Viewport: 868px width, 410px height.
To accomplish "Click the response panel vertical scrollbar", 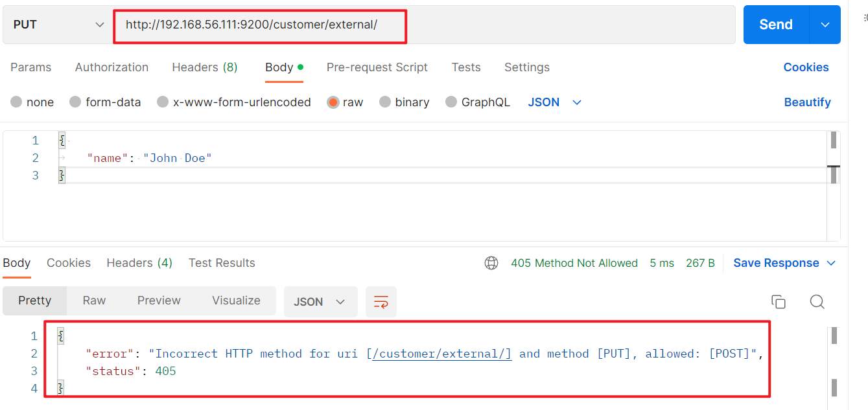I will click(834, 361).
